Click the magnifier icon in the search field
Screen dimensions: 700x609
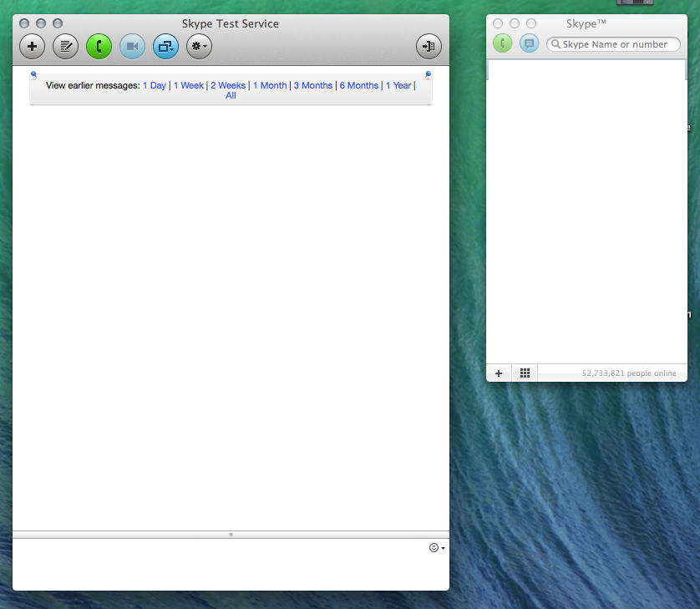[555, 44]
